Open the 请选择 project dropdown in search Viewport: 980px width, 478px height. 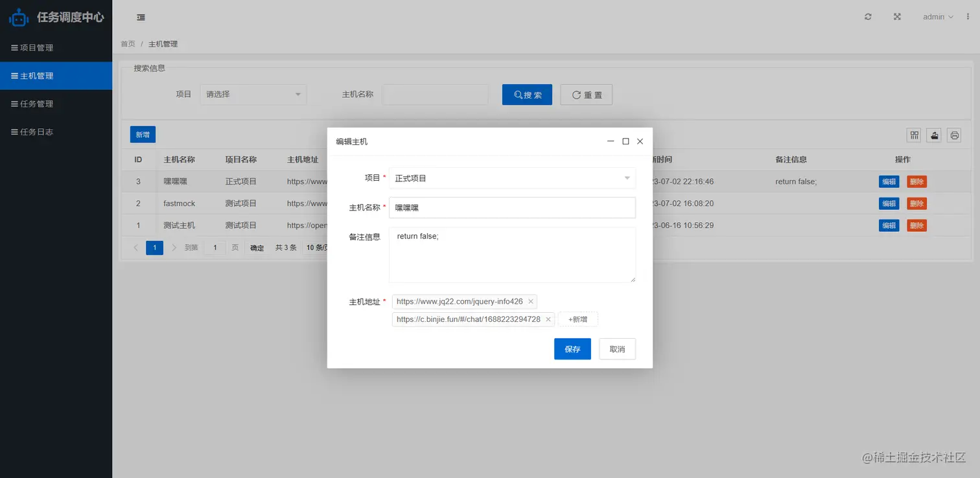click(x=253, y=94)
